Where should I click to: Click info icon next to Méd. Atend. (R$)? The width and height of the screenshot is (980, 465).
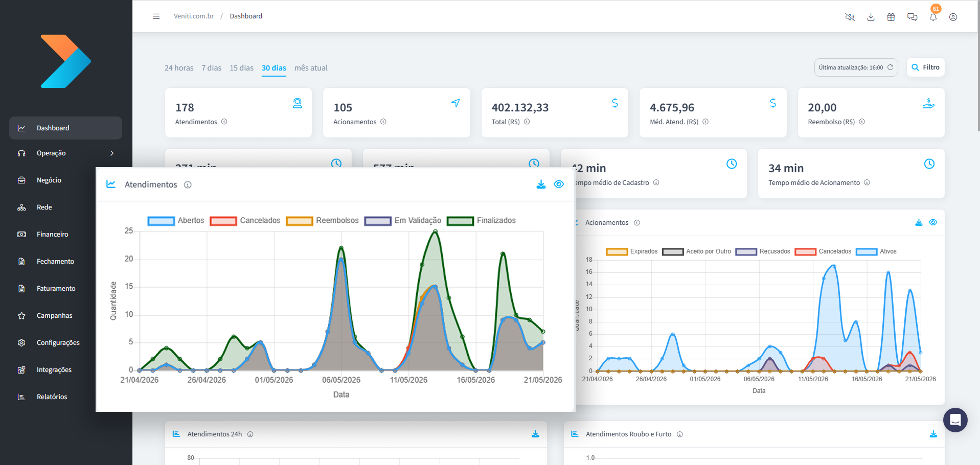tap(705, 122)
